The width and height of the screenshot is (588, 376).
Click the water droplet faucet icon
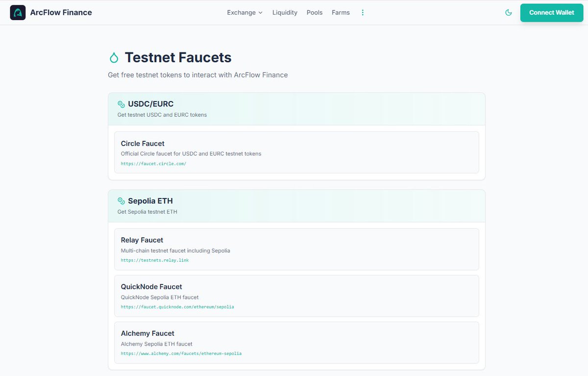(113, 57)
